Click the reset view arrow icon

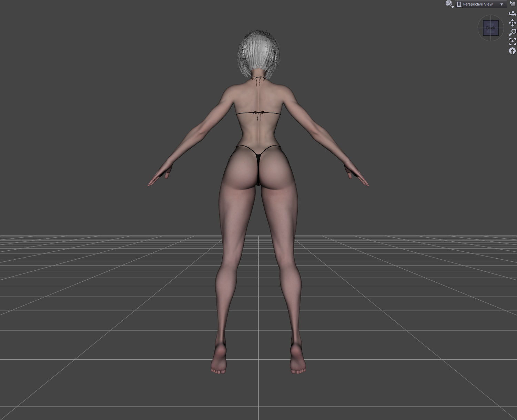(x=513, y=51)
